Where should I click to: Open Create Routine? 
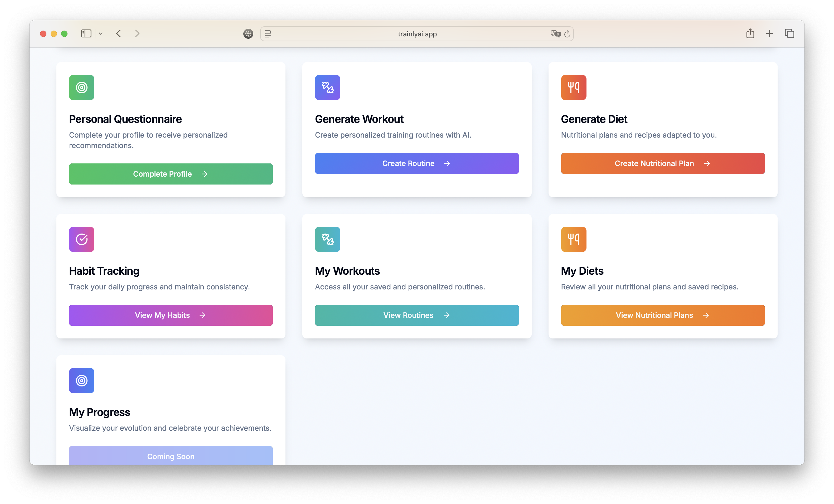click(x=417, y=163)
